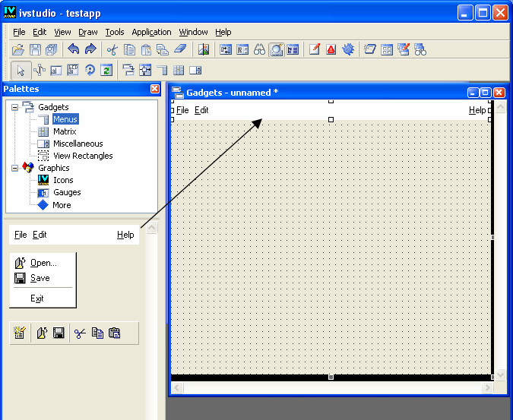
Task: Open the Application menu
Action: pos(151,32)
